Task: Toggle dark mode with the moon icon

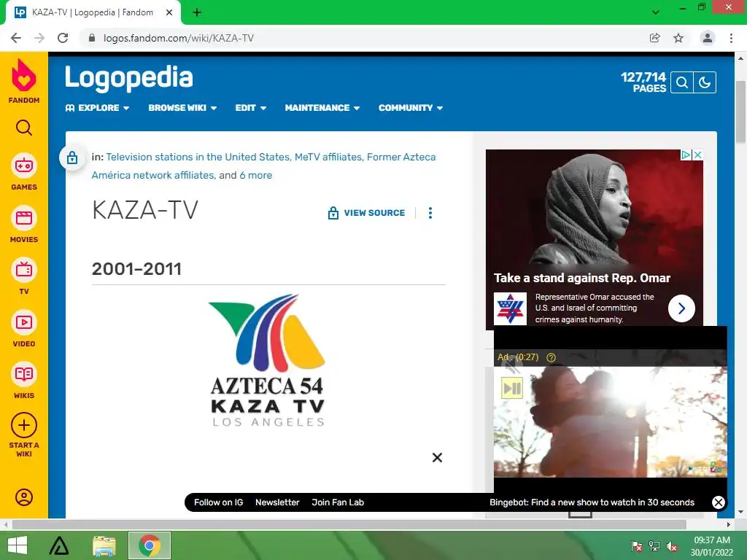Action: pos(705,82)
